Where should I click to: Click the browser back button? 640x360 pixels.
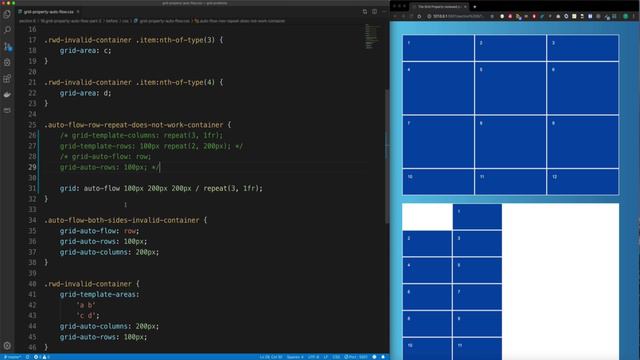pos(396,16)
